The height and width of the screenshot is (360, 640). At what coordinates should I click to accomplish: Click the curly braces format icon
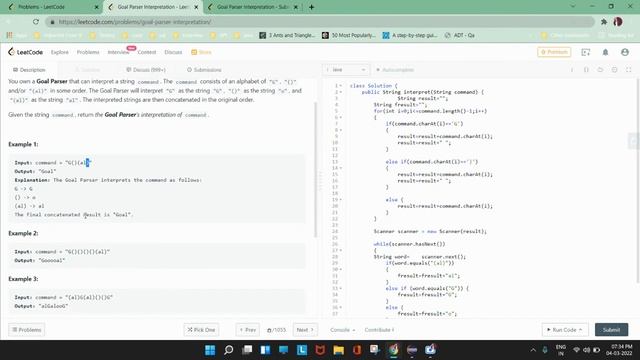(586, 70)
